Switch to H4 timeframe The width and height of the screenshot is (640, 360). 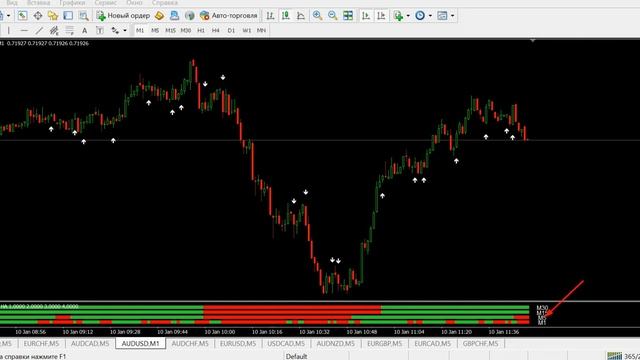[216, 31]
